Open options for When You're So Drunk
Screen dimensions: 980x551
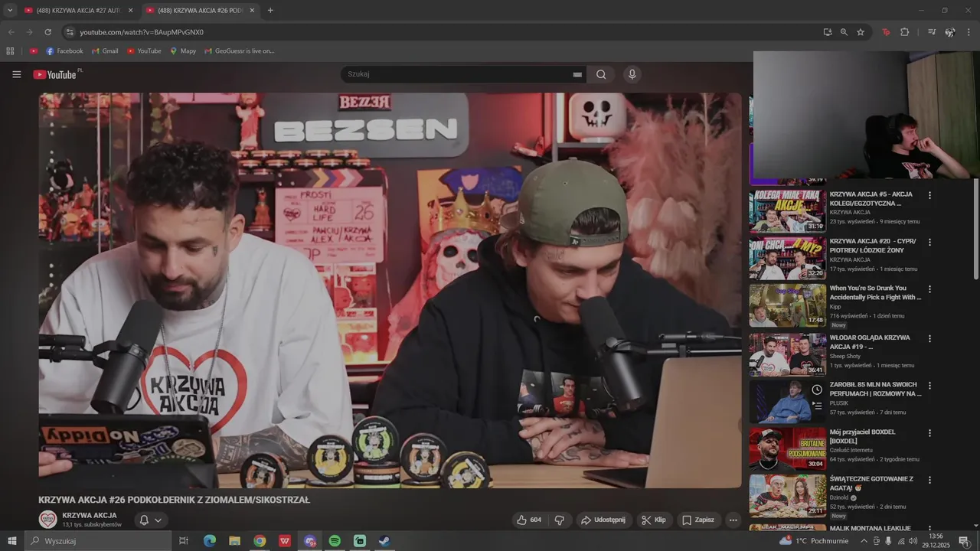point(929,289)
